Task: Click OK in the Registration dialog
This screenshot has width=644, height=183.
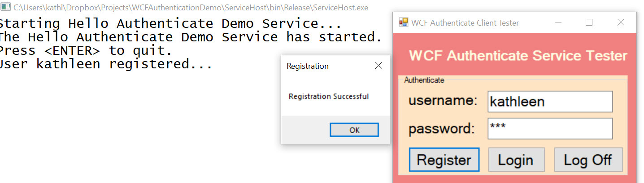Action: click(354, 130)
